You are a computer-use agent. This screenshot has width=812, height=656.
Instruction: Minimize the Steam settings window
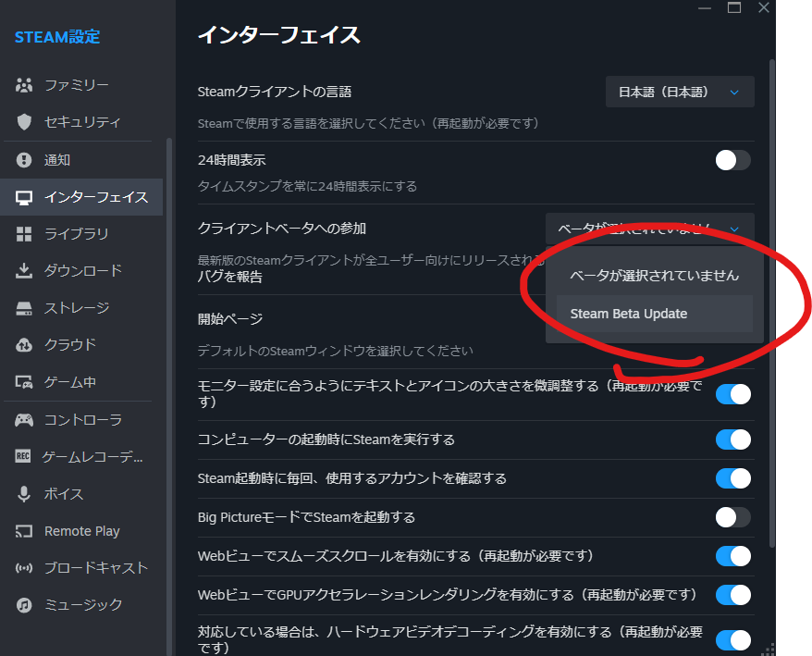705,7
